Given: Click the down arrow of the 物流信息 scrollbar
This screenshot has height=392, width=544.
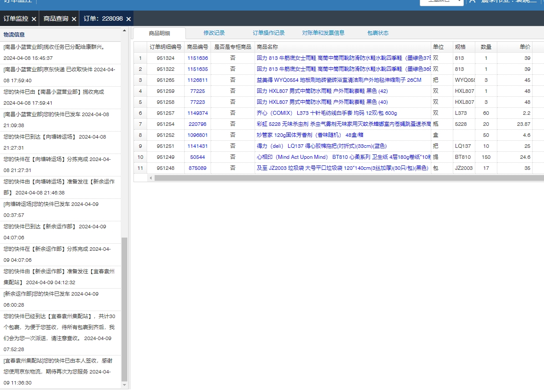Looking at the screenshot, I should point(124,385).
